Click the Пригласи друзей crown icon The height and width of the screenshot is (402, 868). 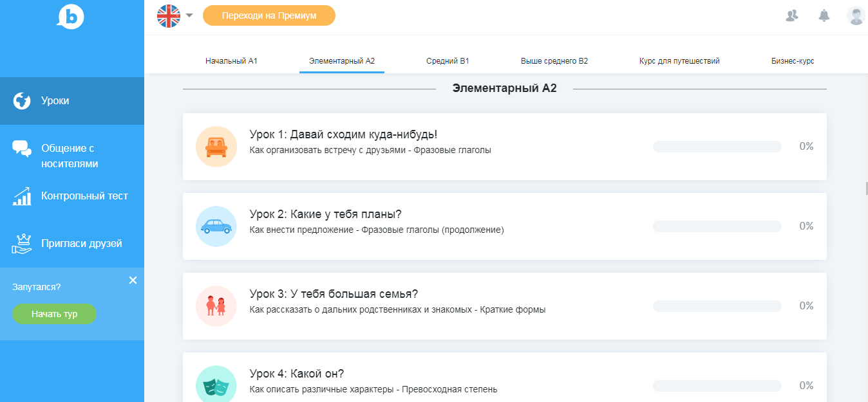(x=21, y=243)
